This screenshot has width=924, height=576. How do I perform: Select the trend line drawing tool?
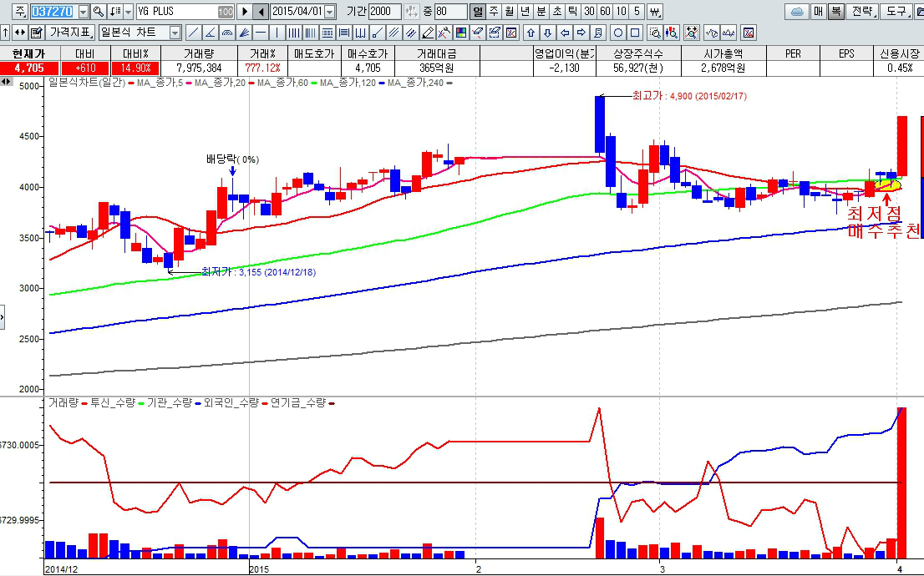coord(193,33)
